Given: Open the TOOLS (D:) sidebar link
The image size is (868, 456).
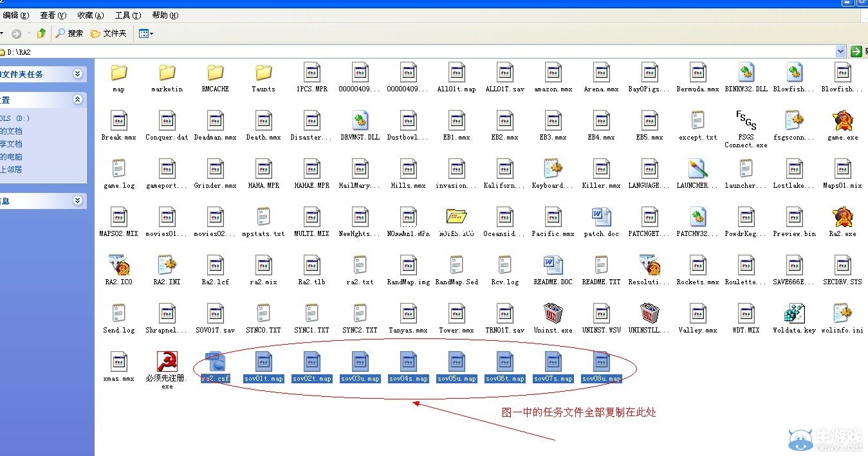Looking at the screenshot, I should [15, 118].
